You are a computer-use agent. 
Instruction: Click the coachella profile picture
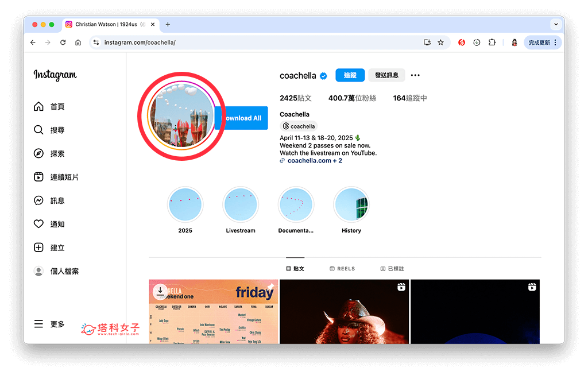(182, 116)
